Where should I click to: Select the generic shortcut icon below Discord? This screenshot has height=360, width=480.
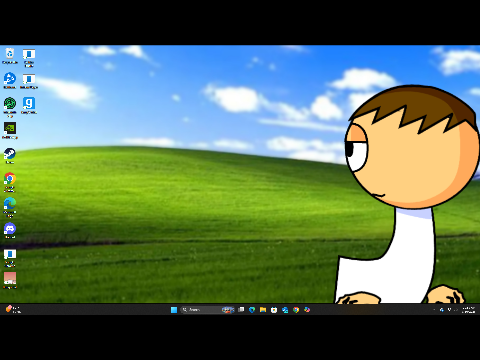[10, 257]
